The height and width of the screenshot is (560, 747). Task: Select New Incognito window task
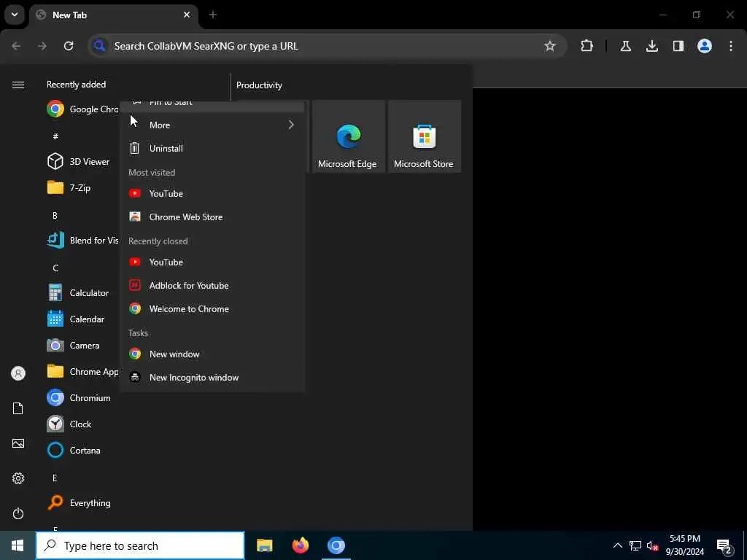tap(212, 377)
